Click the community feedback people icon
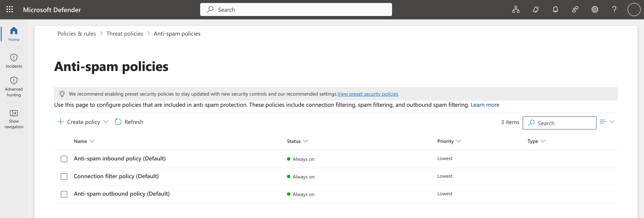This screenshot has height=218, width=644. click(x=575, y=10)
